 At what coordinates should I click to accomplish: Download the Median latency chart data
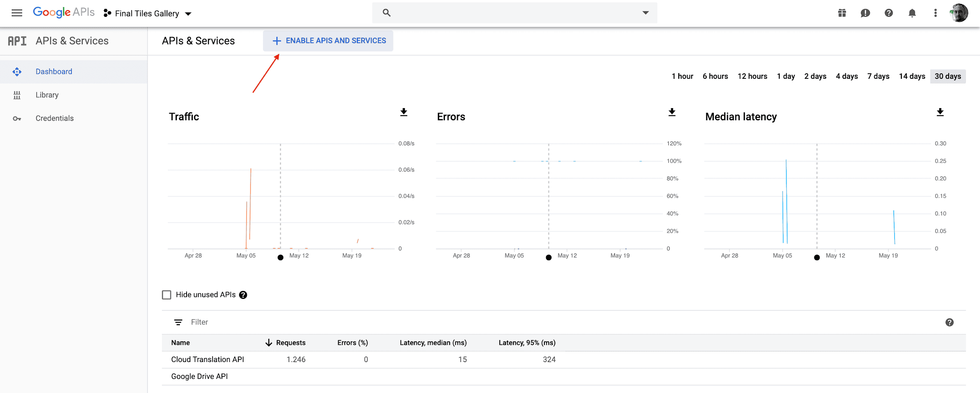coord(940,112)
